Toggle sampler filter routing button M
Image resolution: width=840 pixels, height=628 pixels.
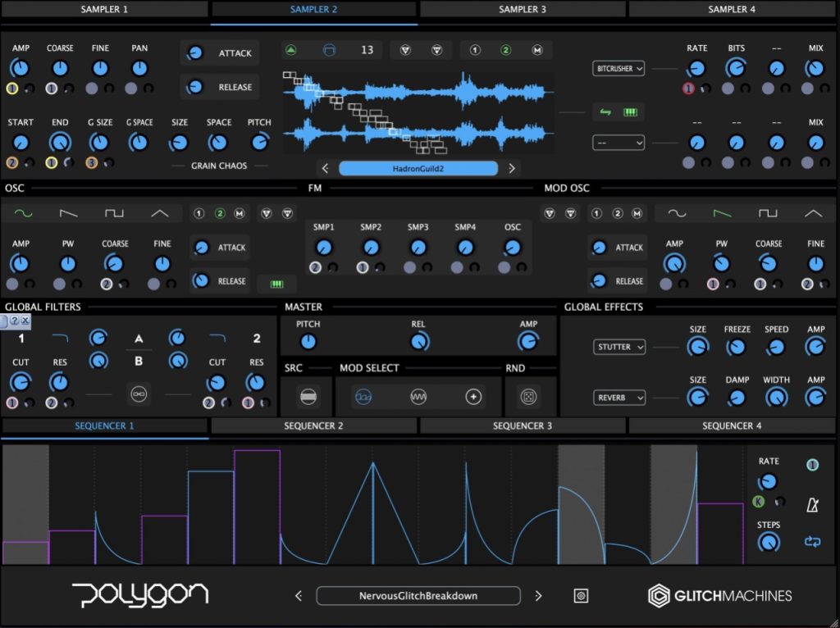(x=537, y=50)
